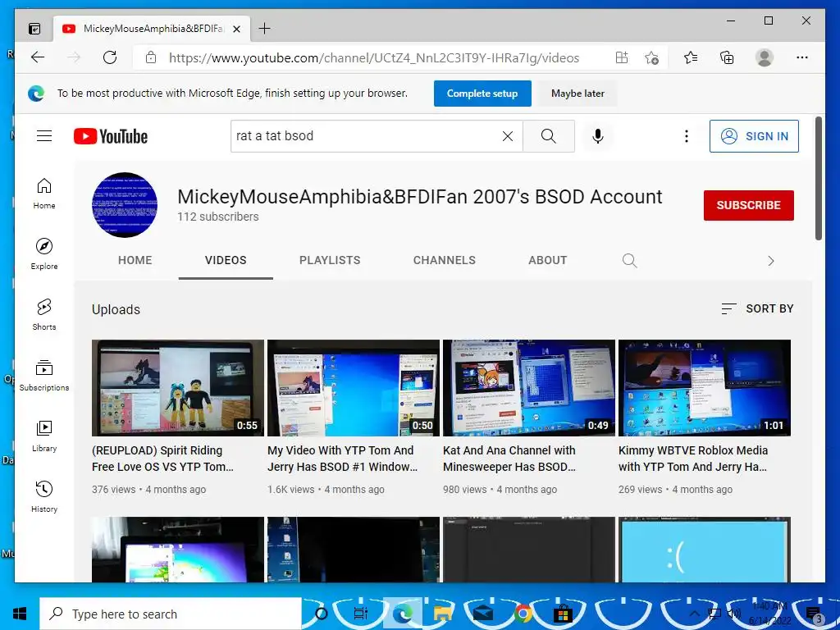Open Library in the sidebar
This screenshot has height=630, width=840.
point(44,436)
